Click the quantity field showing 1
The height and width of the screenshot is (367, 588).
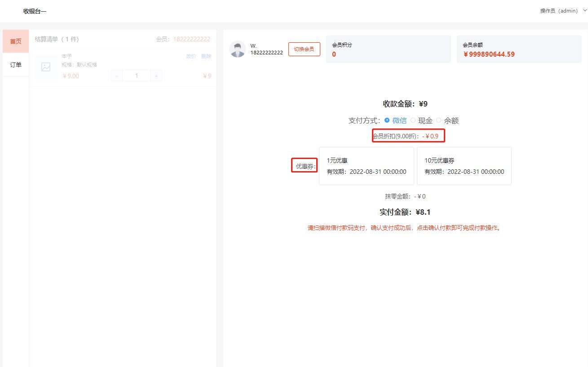137,76
